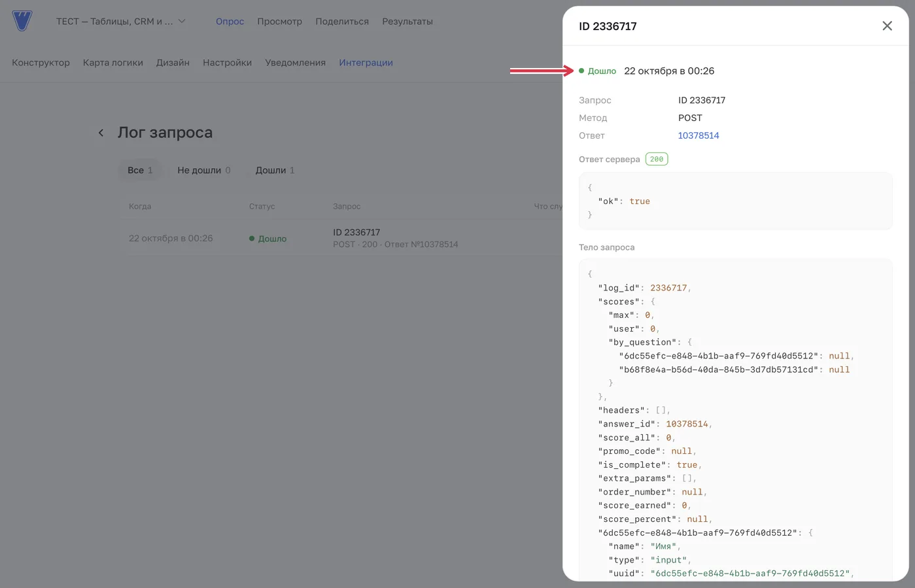Click the "is_complete": true line
The height and width of the screenshot is (588, 915).
pyautogui.click(x=649, y=464)
